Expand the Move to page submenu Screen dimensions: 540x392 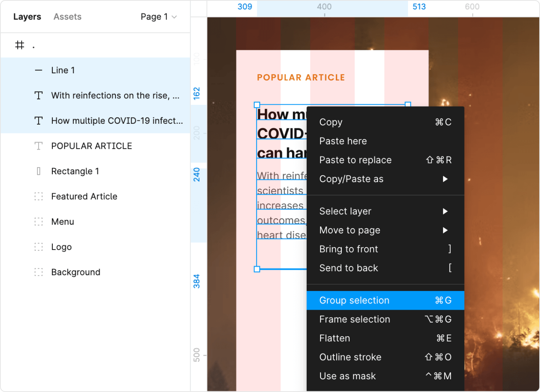pos(385,230)
